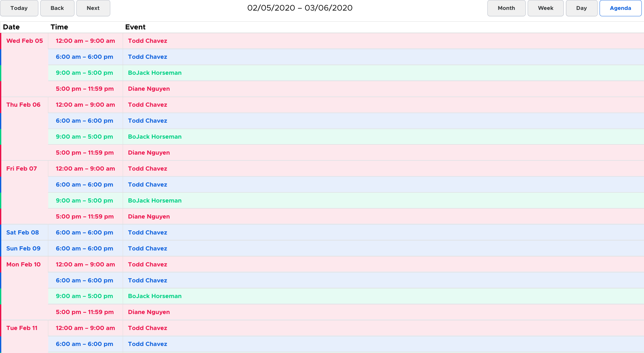Screen dimensions: 644x353
Task: Click 5:00 pm – 11:59 pm time on Thu Feb 06
Action: [x=85, y=153]
